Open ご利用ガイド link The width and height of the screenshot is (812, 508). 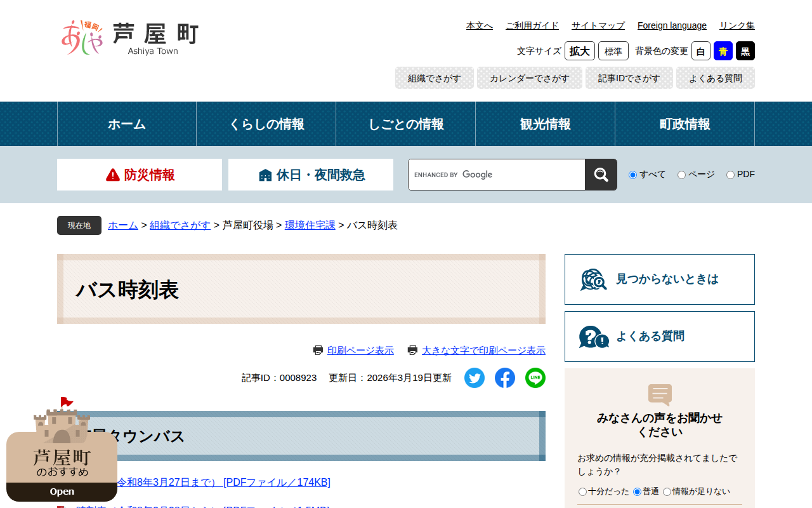[532, 25]
